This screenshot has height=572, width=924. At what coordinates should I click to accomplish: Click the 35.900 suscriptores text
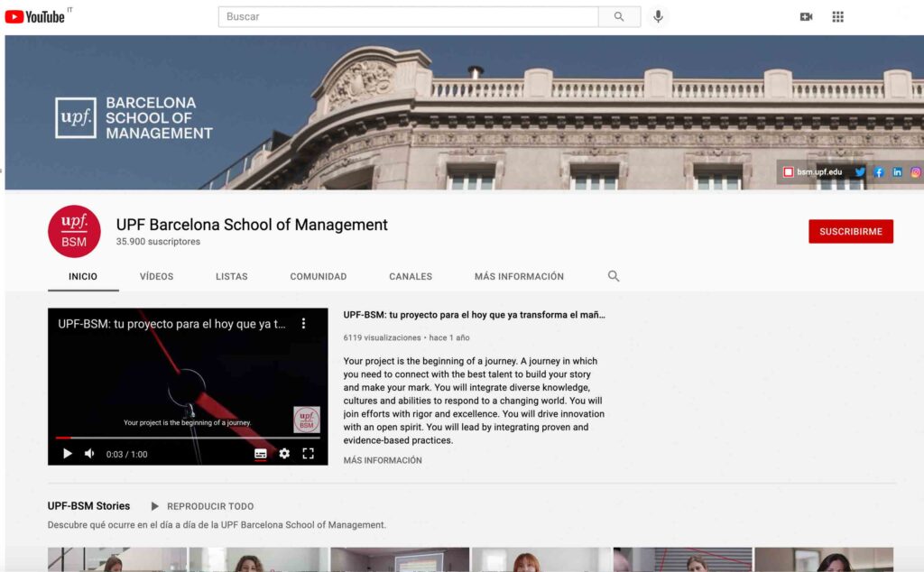[x=158, y=242]
